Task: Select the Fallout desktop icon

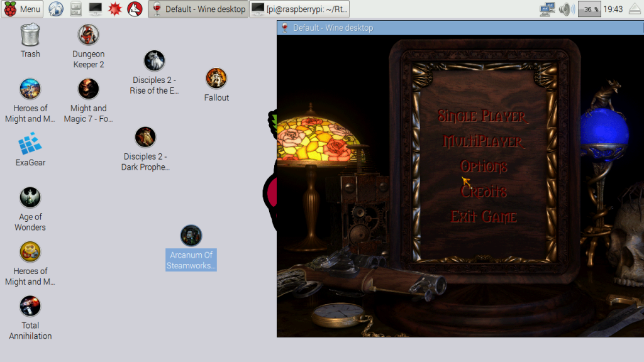Action: coord(216,79)
